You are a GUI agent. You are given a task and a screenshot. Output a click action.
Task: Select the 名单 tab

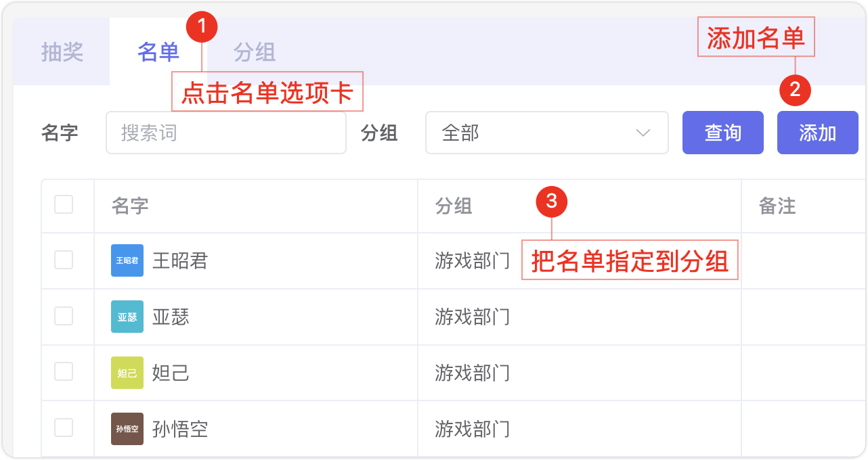point(158,52)
